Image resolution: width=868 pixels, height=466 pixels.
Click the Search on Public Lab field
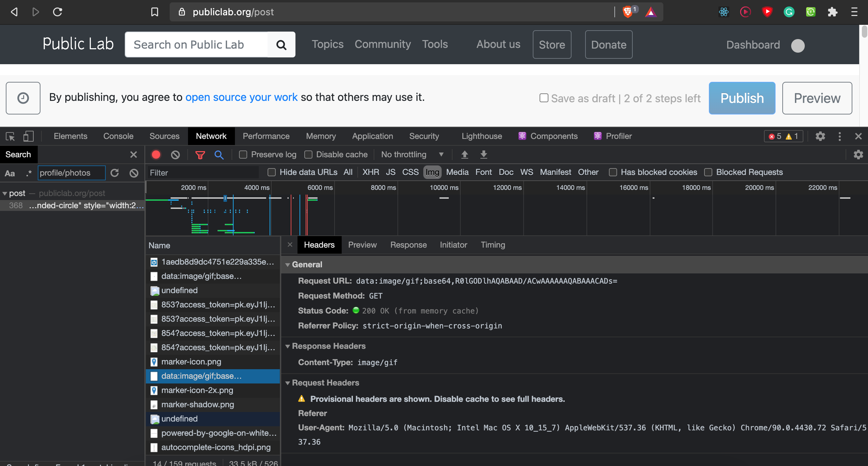[x=197, y=45]
